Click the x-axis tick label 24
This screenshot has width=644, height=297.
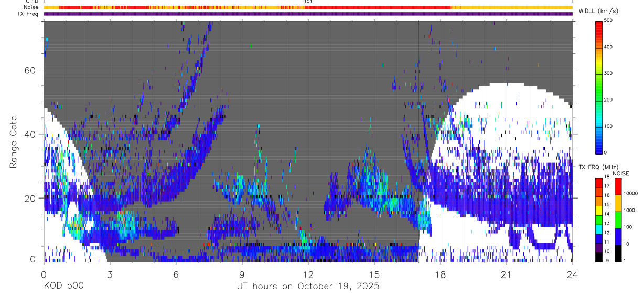point(572,274)
